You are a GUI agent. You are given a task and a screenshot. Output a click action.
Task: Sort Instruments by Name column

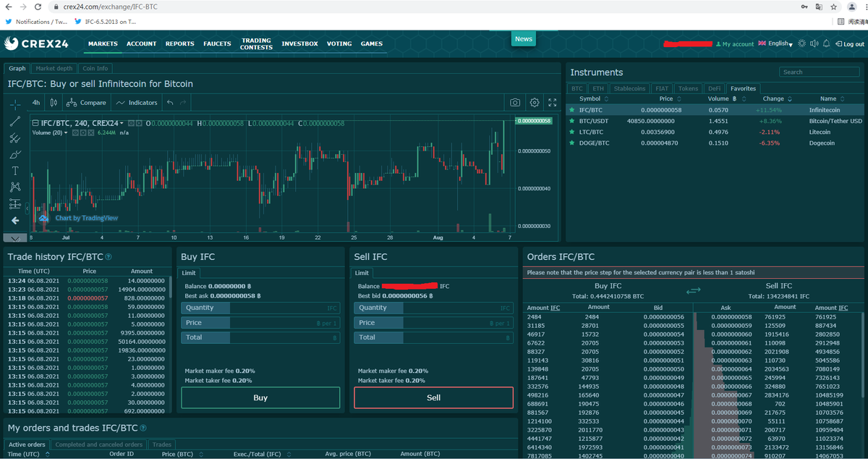click(x=832, y=98)
